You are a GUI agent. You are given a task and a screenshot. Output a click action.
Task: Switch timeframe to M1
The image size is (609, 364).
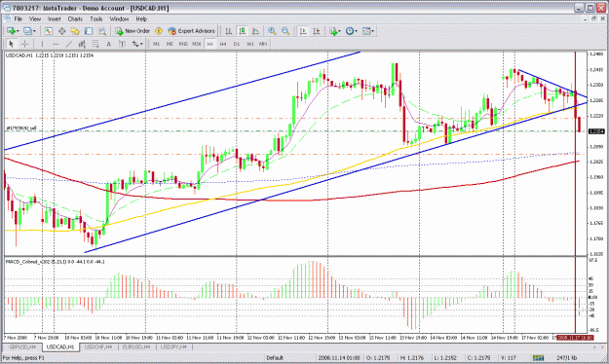pyautogui.click(x=156, y=44)
